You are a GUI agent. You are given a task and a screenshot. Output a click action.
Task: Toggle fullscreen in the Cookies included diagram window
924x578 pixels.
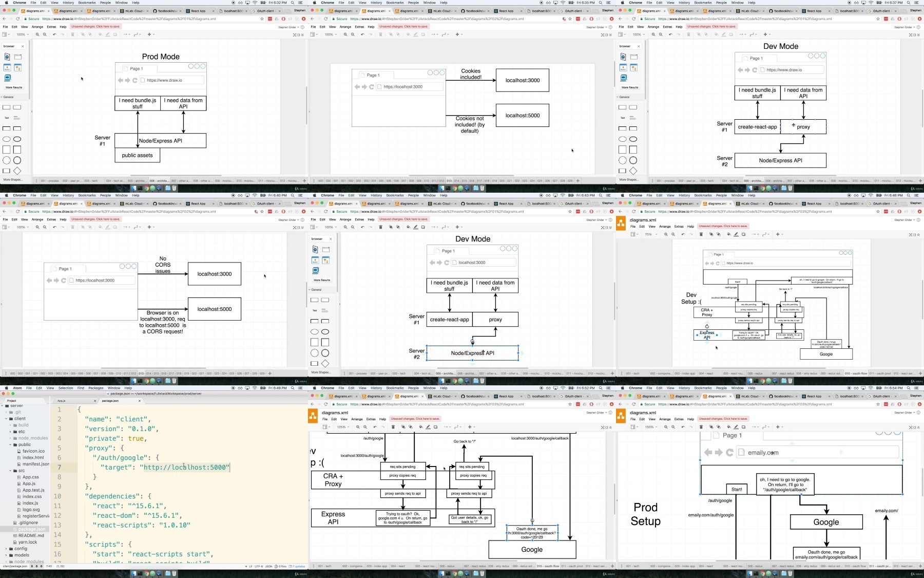coord(603,35)
